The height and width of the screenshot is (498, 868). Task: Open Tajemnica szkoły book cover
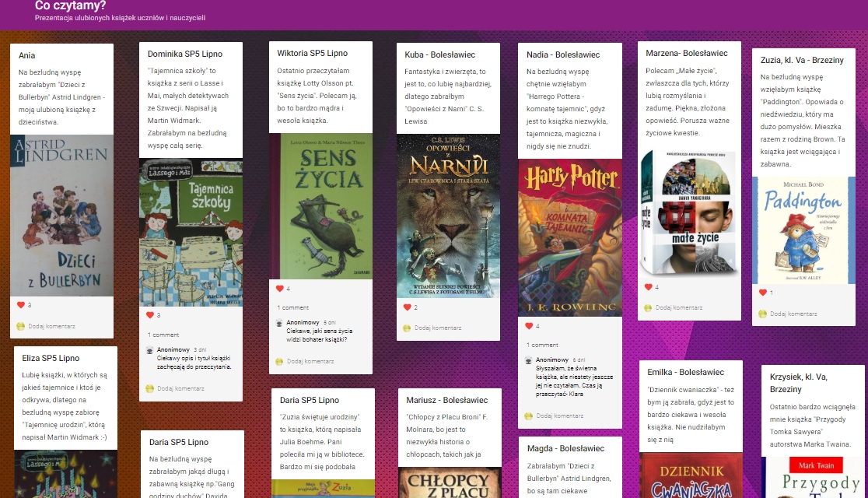pos(191,233)
